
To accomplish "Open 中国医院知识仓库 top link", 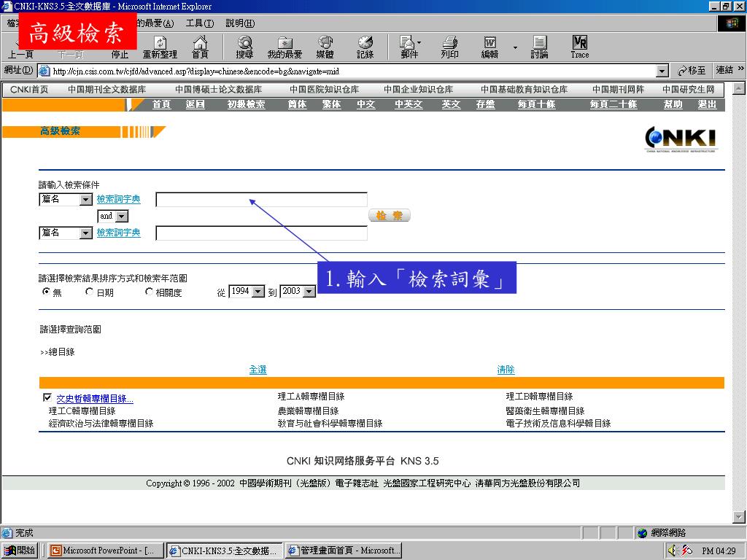I will 325,90.
